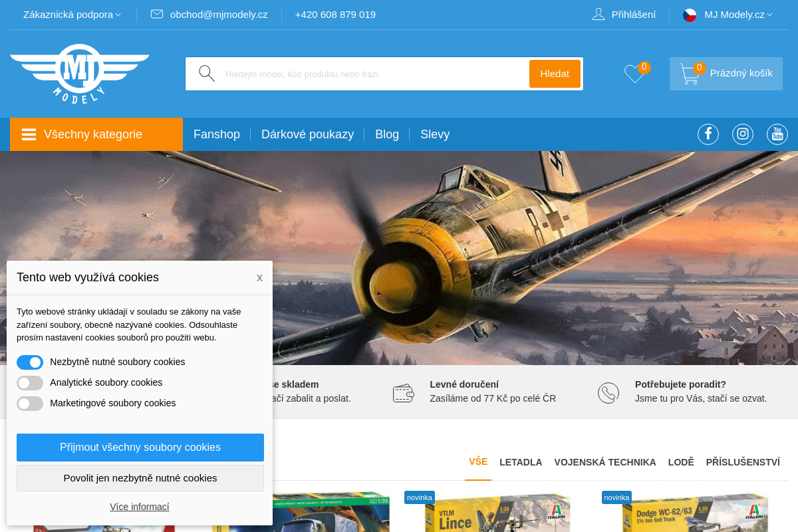The width and height of the screenshot is (798, 532).
Task: Click the magnifier icon in search box
Action: [x=207, y=74]
